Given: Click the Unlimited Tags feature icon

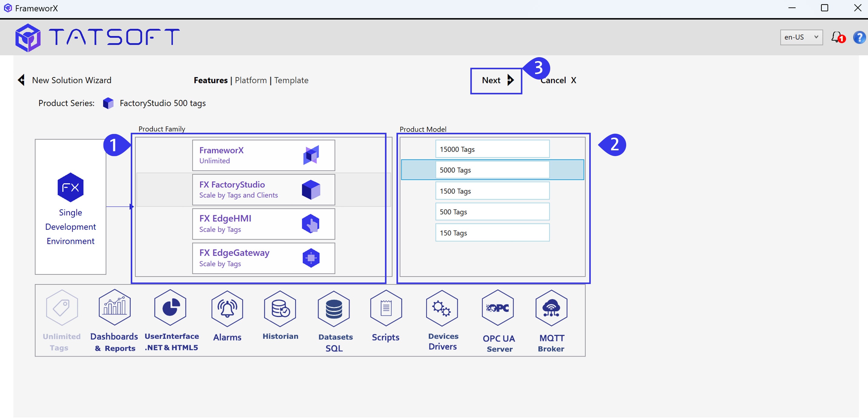Looking at the screenshot, I should pos(62,308).
